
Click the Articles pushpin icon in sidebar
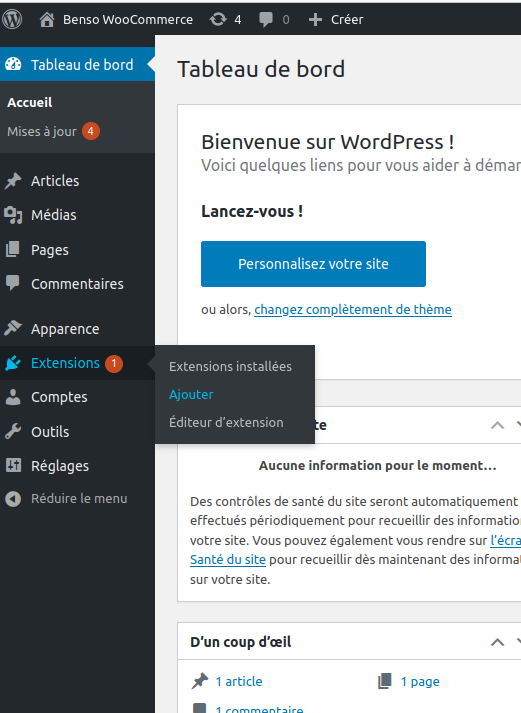[13, 181]
